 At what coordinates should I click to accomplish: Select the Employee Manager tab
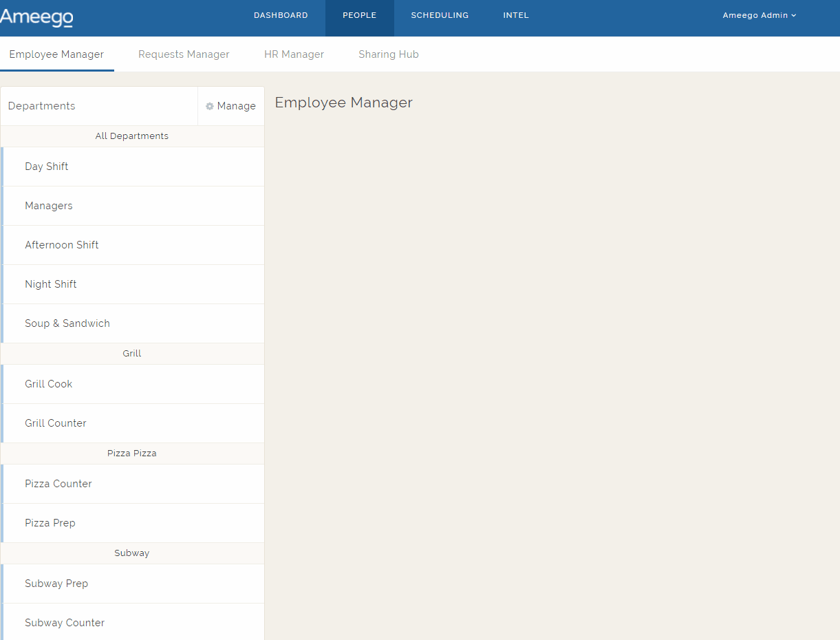[56, 54]
